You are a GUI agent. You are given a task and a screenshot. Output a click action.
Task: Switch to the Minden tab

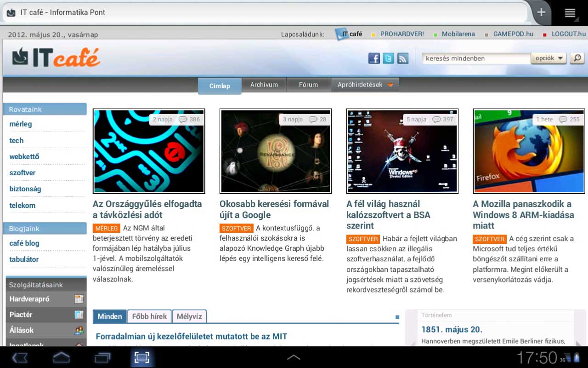110,316
